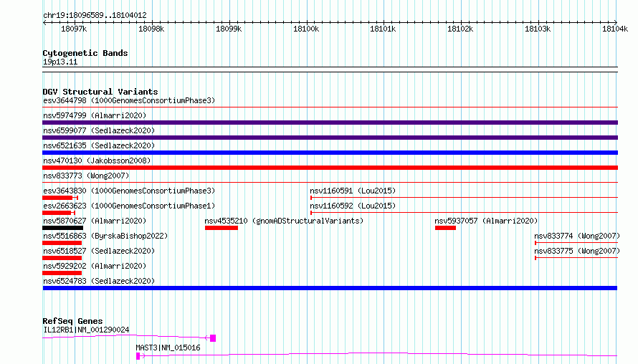This screenshot has width=638, height=364.
Task: Select variant esv3643830 label
Action: click(129, 191)
